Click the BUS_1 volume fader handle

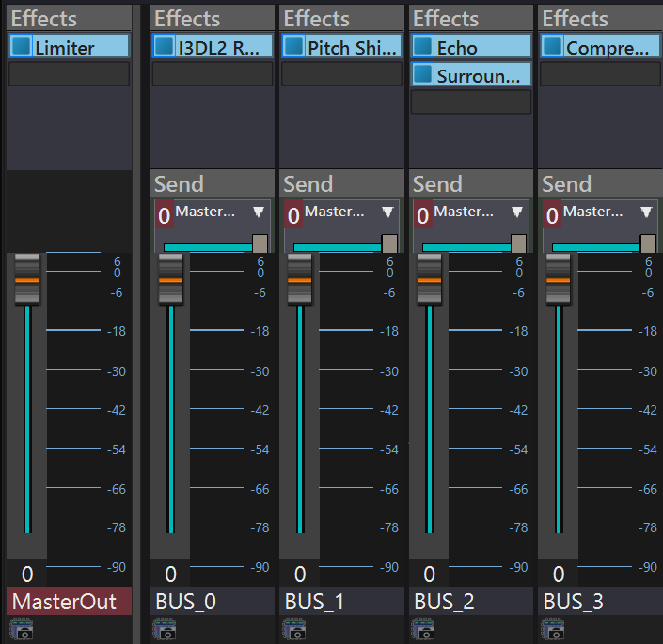click(x=299, y=279)
